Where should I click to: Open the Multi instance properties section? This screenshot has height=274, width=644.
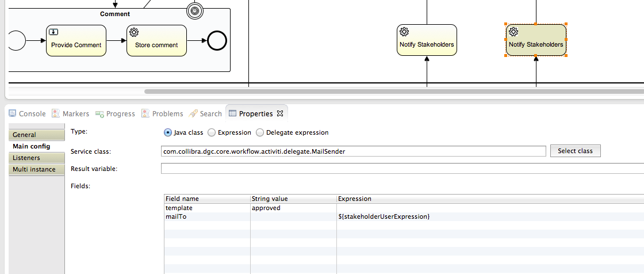[x=37, y=169]
